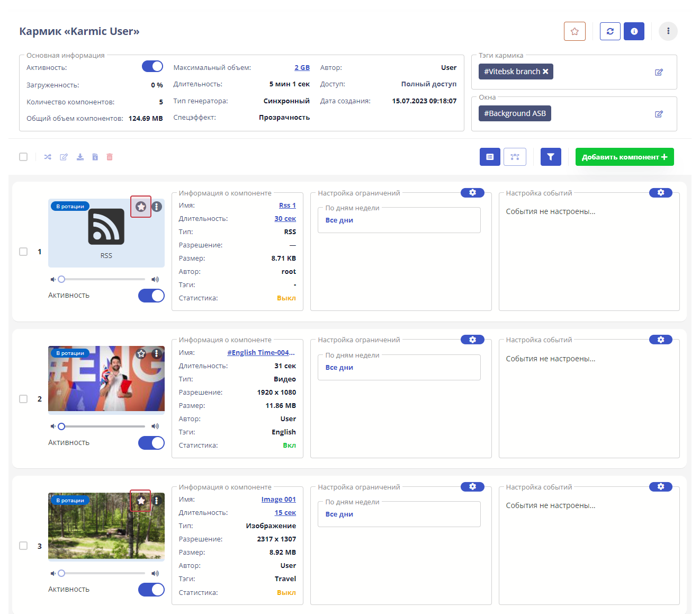Open restriction settings gear for RSS component
This screenshot has height=614, width=700.
point(472,193)
